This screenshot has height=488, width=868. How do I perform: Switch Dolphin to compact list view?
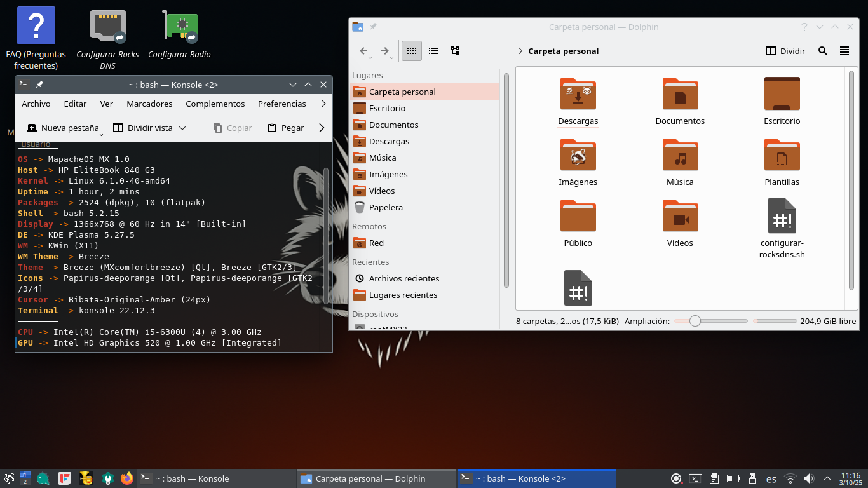(433, 51)
